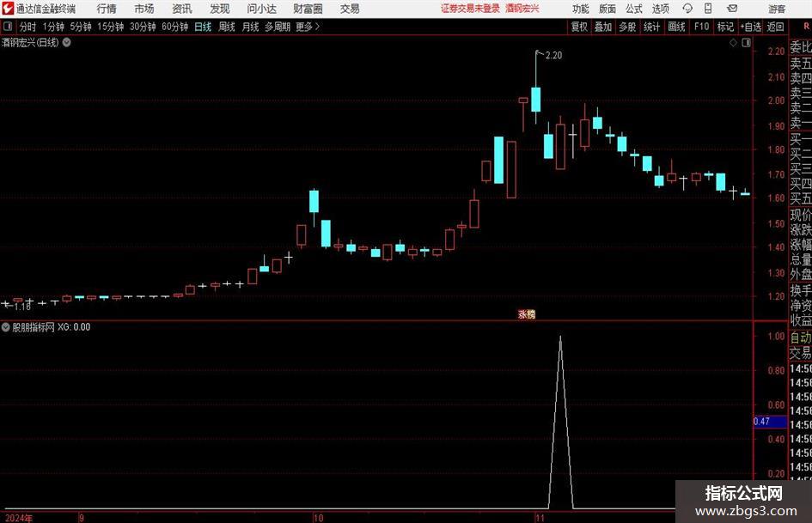Screen dimensions: 812x523
Task: Switch to 周线 weekly tab
Action: point(227,27)
